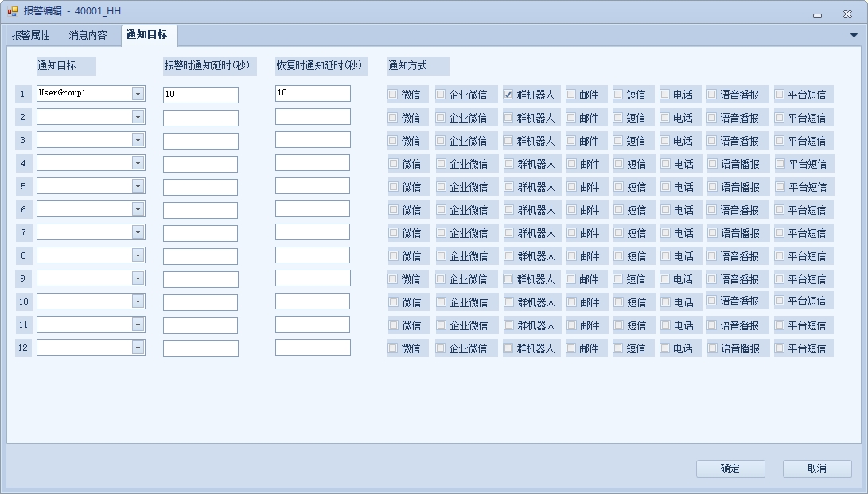Click the 通知目标 column header label
This screenshot has width=868, height=494.
(x=66, y=66)
